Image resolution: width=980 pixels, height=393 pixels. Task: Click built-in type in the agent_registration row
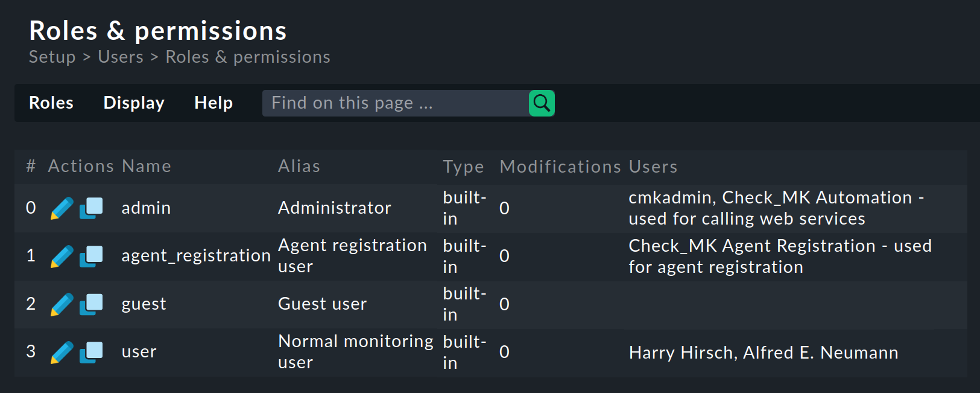click(x=464, y=257)
